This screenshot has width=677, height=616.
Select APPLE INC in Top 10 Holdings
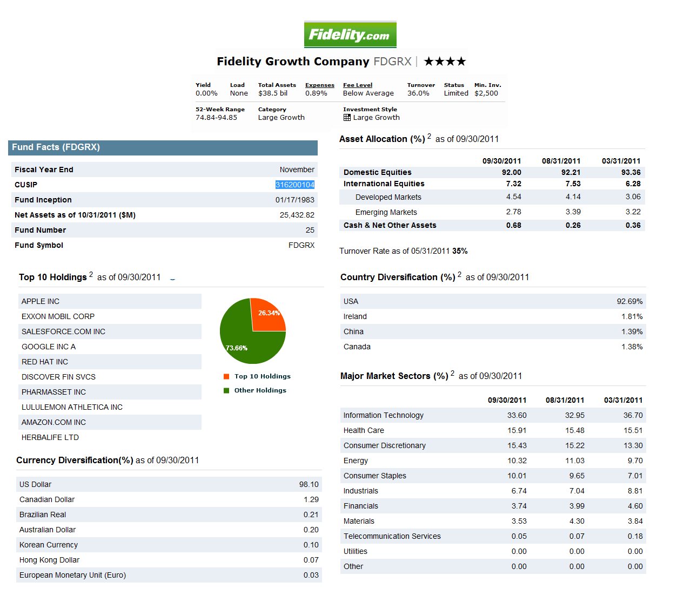point(110,301)
